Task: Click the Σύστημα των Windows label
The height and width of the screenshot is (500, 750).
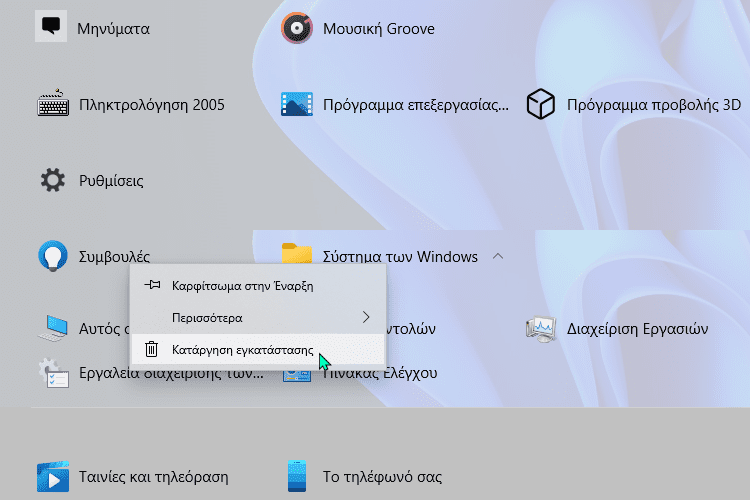Action: point(400,257)
